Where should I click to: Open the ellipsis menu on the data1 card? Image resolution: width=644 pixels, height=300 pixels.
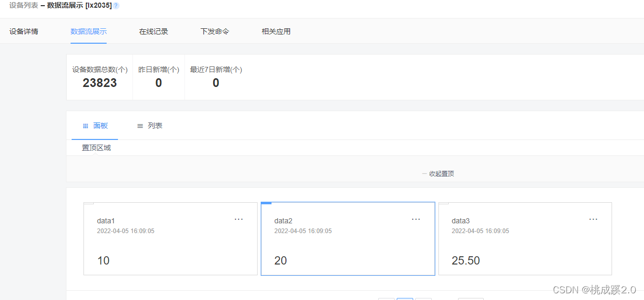click(239, 219)
